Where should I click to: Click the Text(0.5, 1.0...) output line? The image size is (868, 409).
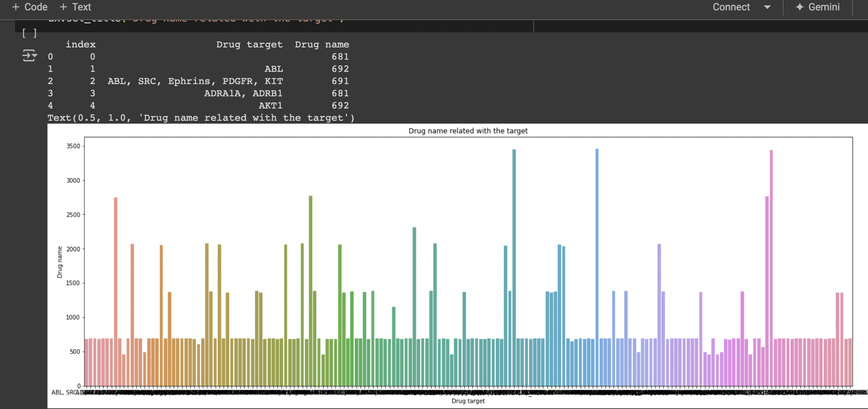[x=201, y=118]
